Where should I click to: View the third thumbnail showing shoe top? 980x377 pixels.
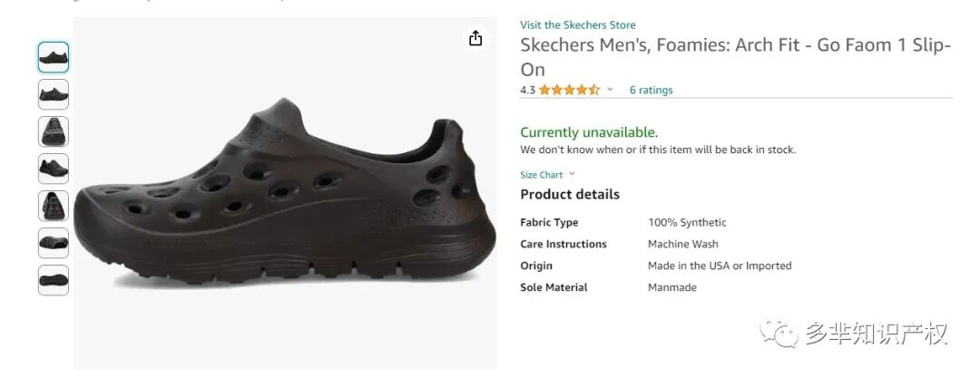54,131
